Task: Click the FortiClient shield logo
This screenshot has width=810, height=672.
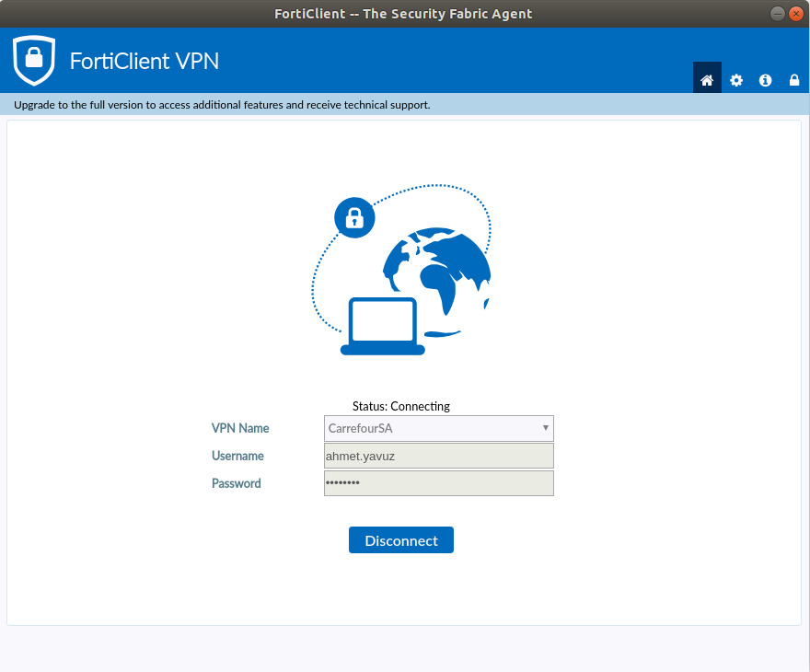Action: point(34,61)
